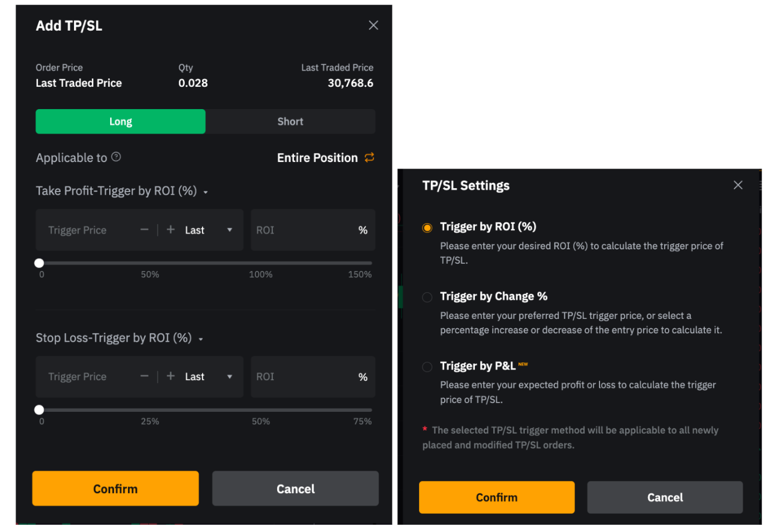766x532 pixels.
Task: Open Take Profit-Trigger by ROI dropdown
Action: click(x=205, y=192)
